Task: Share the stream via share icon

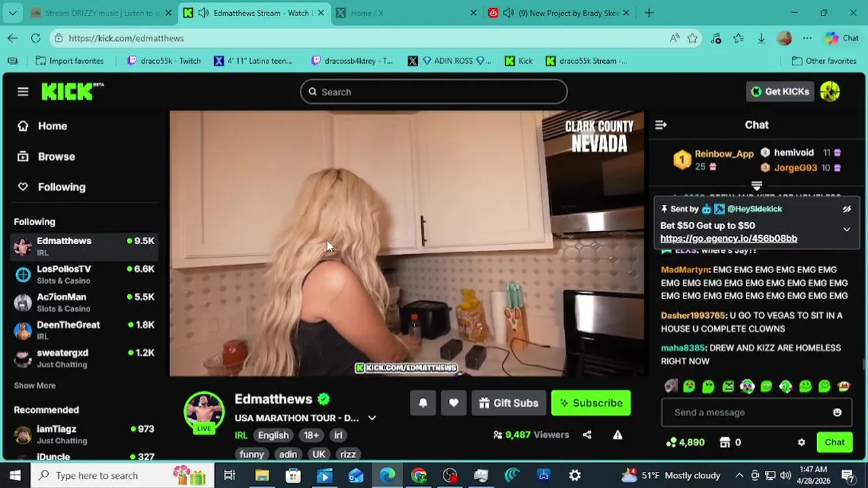Action: [587, 435]
